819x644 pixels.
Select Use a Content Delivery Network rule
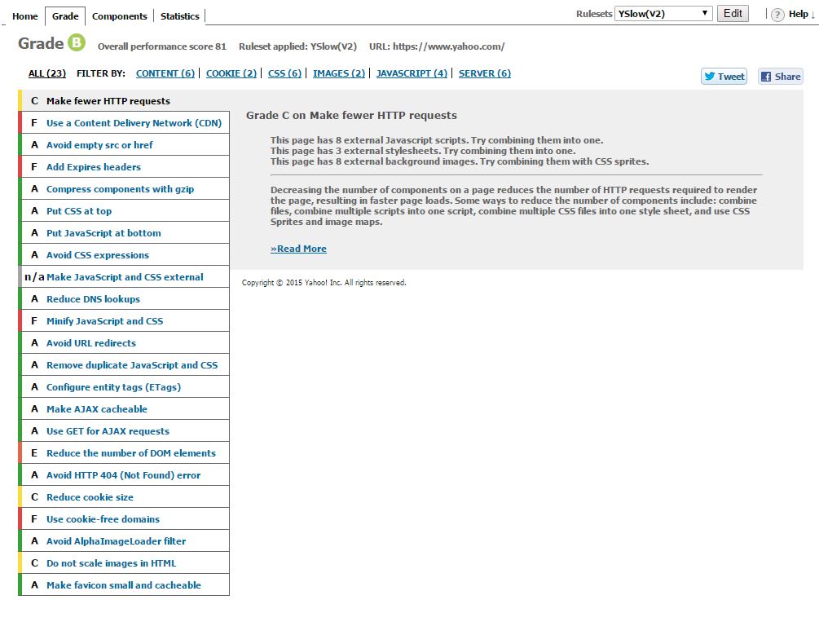pyautogui.click(x=125, y=123)
